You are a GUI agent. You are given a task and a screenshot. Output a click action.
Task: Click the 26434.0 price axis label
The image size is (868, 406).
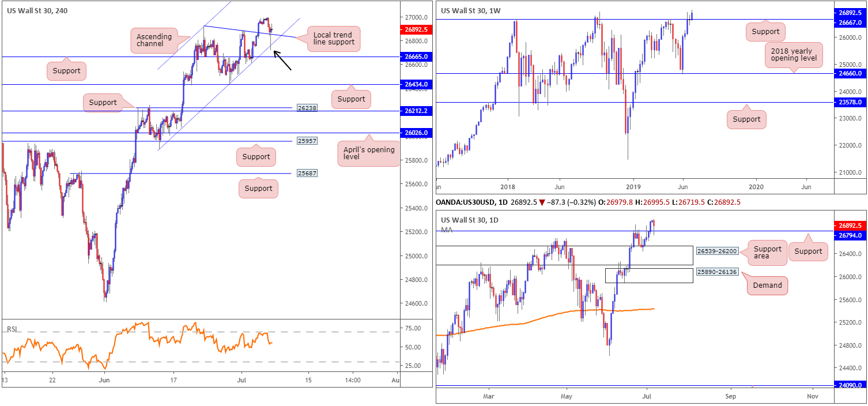pyautogui.click(x=416, y=85)
